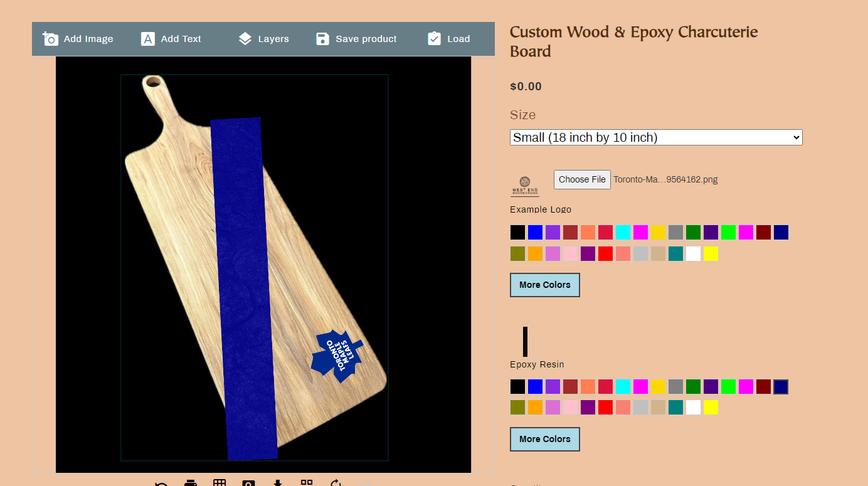This screenshot has width=868, height=486.
Task: Open More Colors under Example Logo
Action: (544, 285)
